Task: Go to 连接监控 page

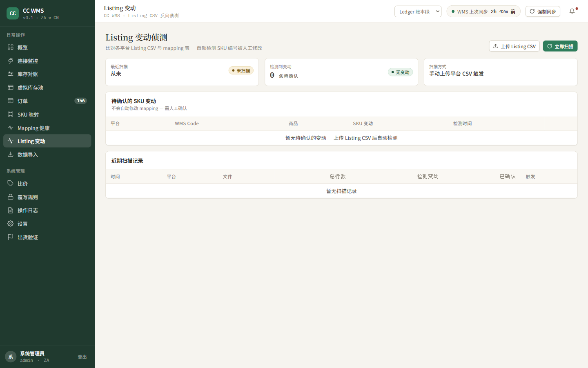Action: tap(47, 61)
